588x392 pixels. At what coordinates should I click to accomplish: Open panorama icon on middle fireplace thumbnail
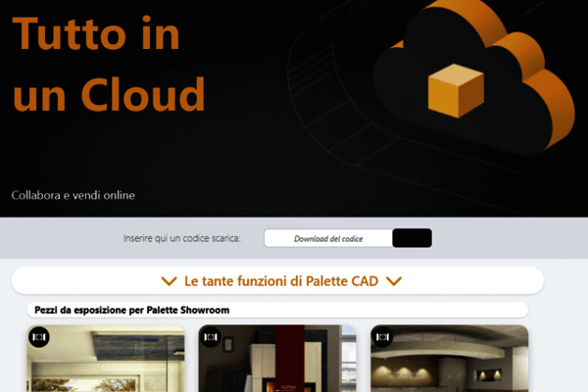[211, 337]
